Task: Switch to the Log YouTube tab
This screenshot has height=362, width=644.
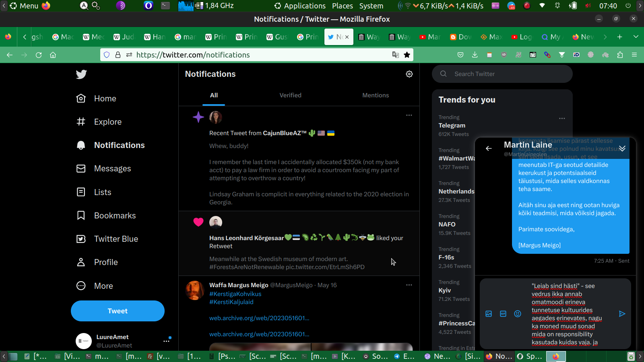Action: (x=522, y=37)
